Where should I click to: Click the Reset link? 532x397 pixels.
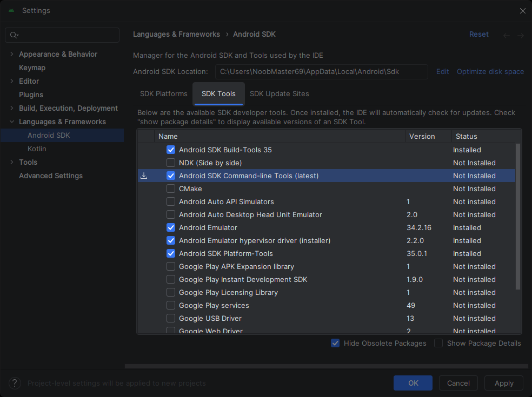478,34
